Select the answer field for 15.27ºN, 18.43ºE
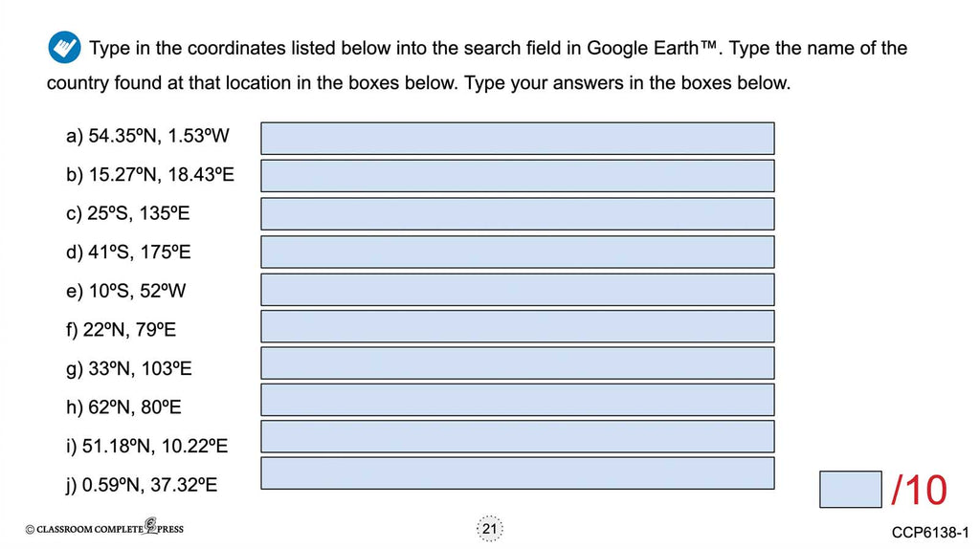 coord(517,176)
